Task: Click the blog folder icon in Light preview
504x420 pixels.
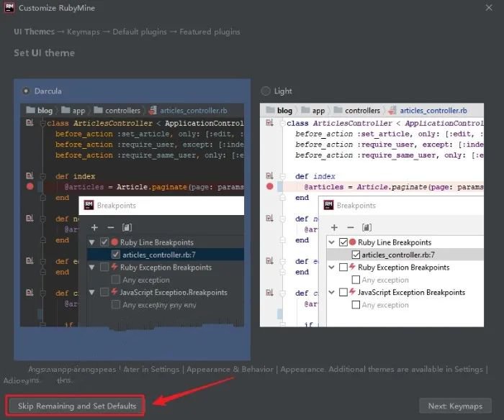Action: tap(271, 110)
